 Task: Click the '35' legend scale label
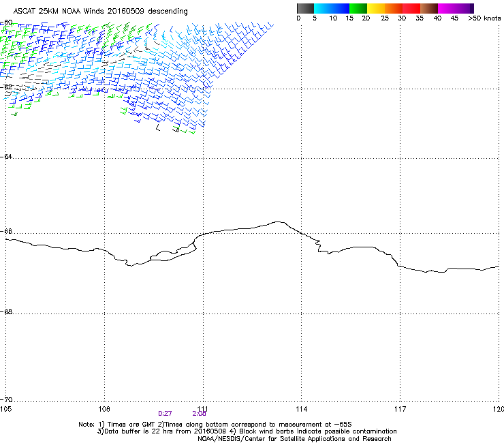coord(420,18)
